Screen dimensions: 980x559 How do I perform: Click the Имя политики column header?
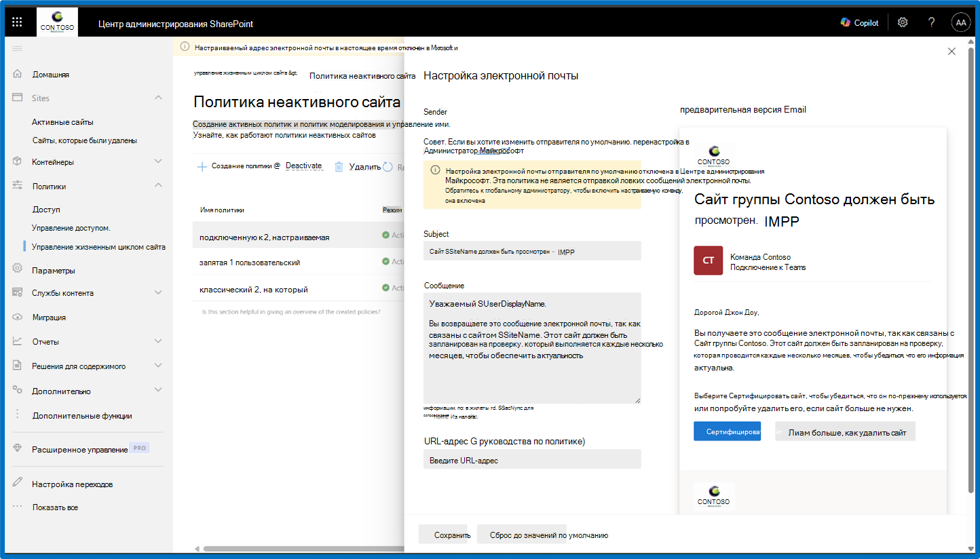(223, 210)
